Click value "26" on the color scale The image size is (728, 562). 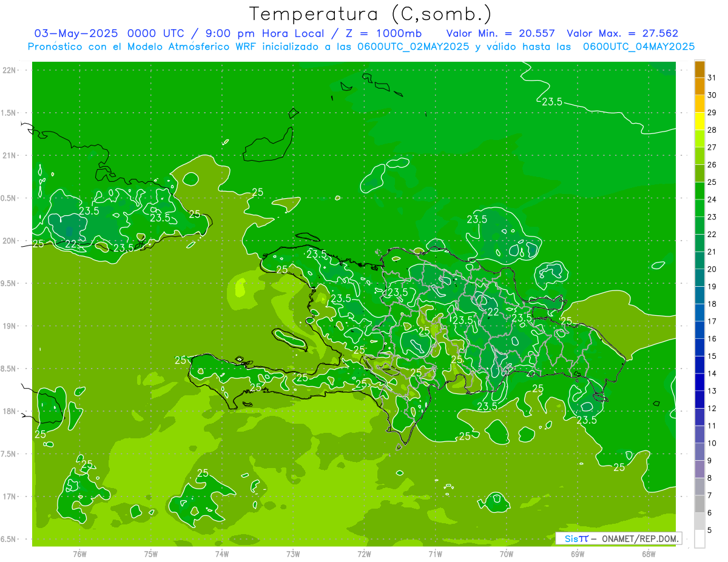[712, 164]
